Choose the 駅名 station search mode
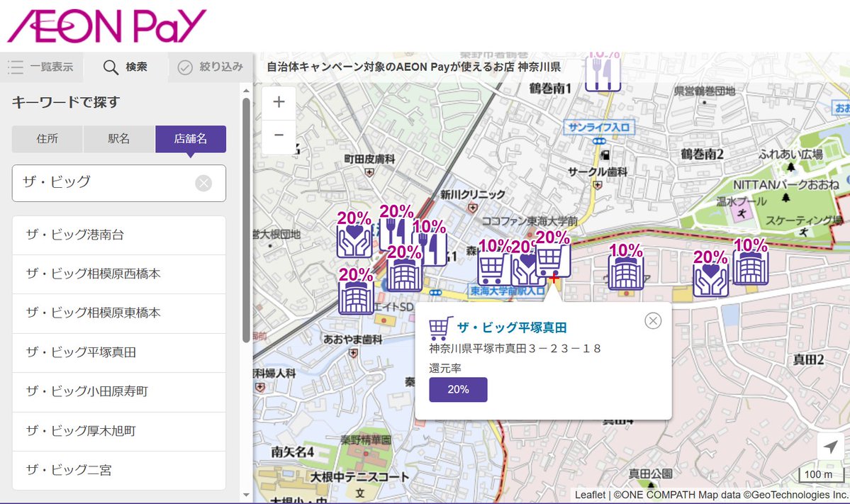Viewport: 850px width, 504px height. coord(118,139)
